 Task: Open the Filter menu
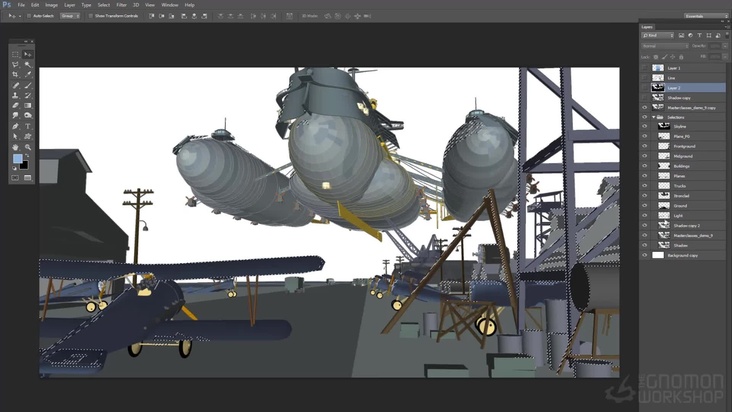tap(121, 5)
